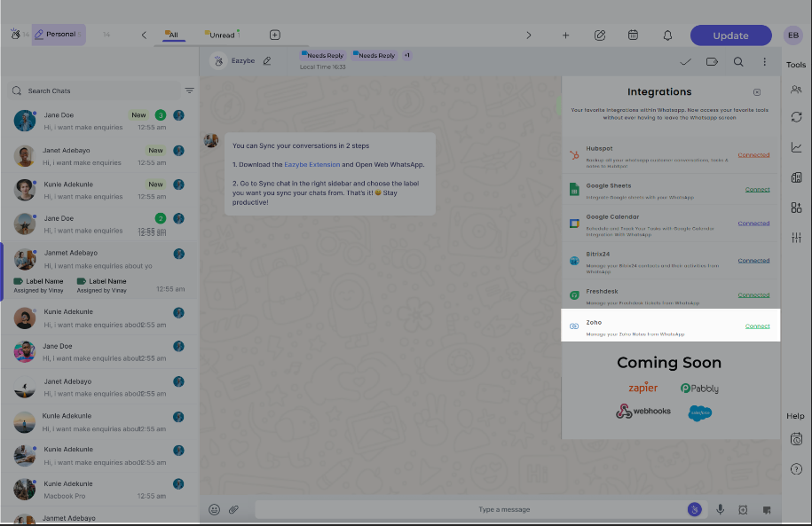This screenshot has width=812, height=526.
Task: Switch to the All chats tab
Action: [x=171, y=35]
